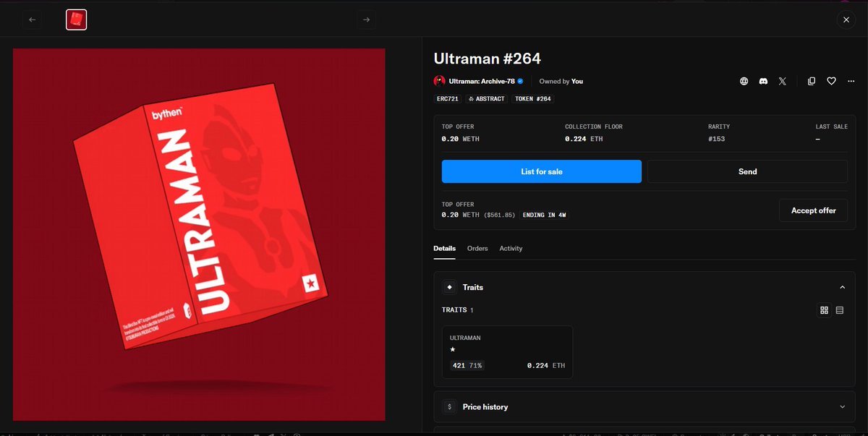
Task: Click the Traits section diamond icon
Action: tap(449, 287)
